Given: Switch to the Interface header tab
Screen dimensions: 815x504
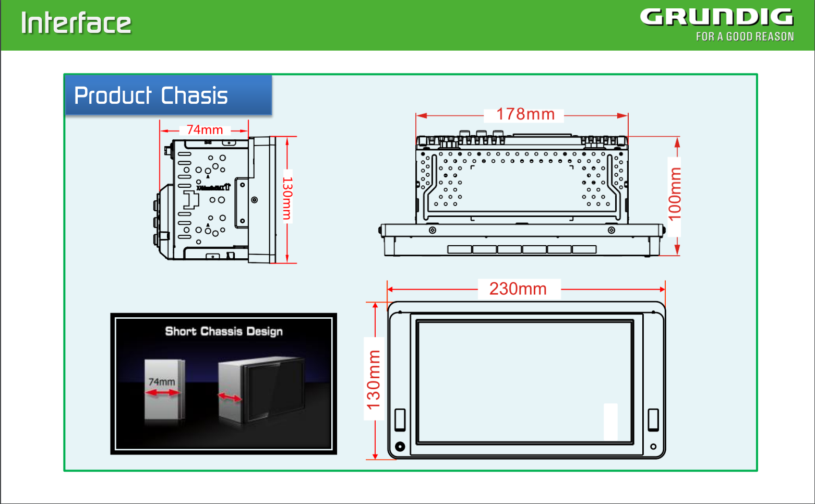Looking at the screenshot, I should pos(76,22).
